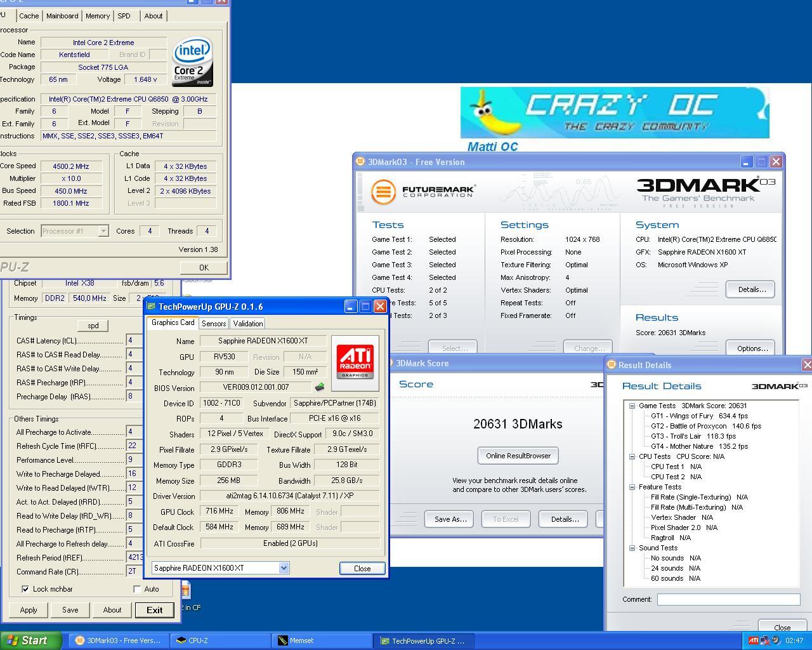Switch to TechPowerUp GPU-Z taskbar button
This screenshot has width=812, height=650.
point(424,640)
